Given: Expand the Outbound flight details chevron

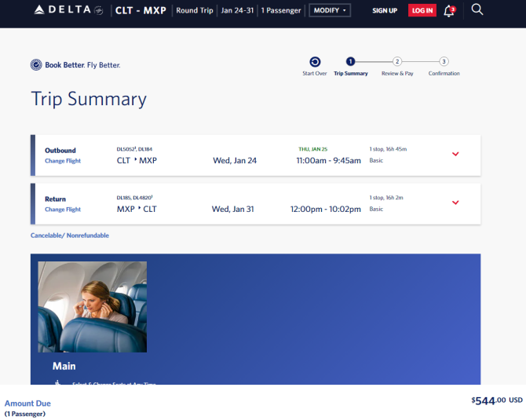Looking at the screenshot, I should pos(455,154).
